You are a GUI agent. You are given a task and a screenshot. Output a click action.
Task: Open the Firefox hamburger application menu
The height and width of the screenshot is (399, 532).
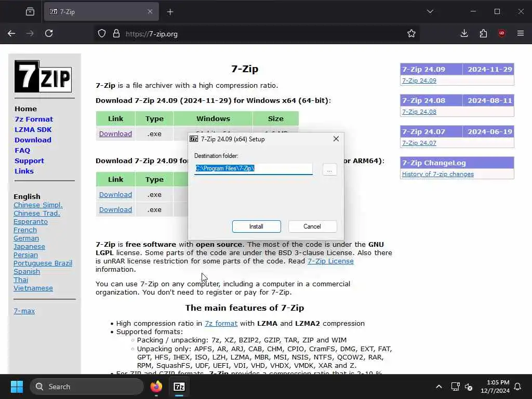[x=521, y=33]
